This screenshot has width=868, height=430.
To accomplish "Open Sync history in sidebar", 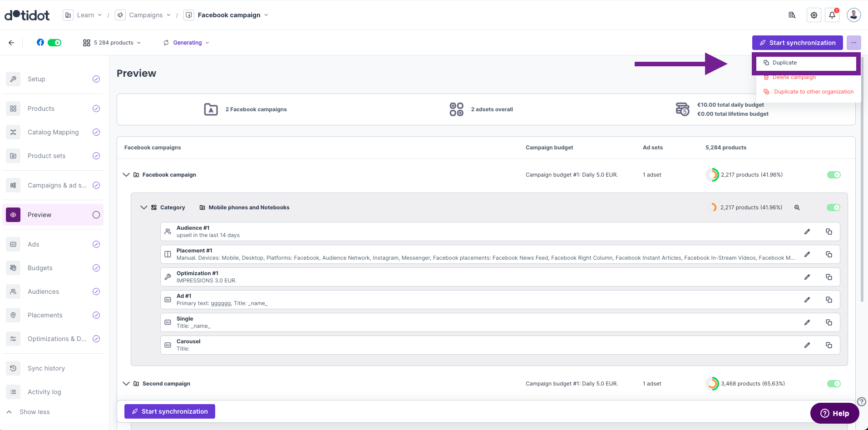I will coord(46,368).
